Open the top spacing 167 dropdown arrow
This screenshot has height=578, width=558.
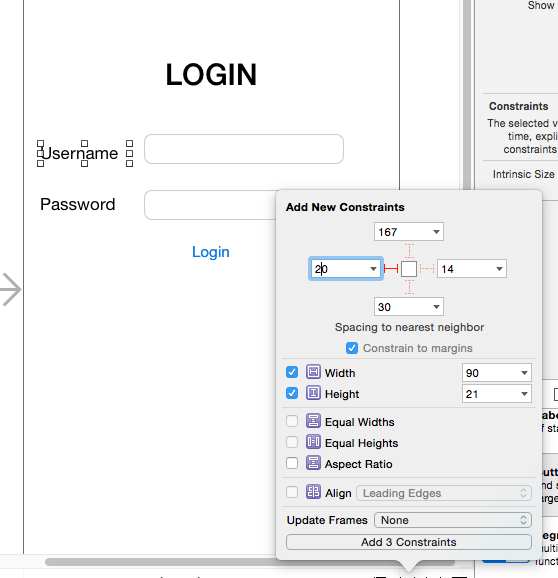click(436, 232)
